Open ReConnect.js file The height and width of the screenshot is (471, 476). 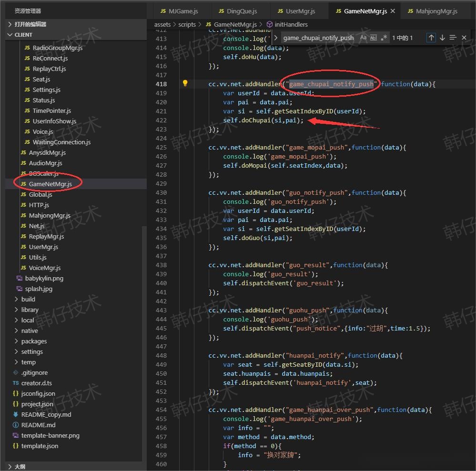(50, 58)
